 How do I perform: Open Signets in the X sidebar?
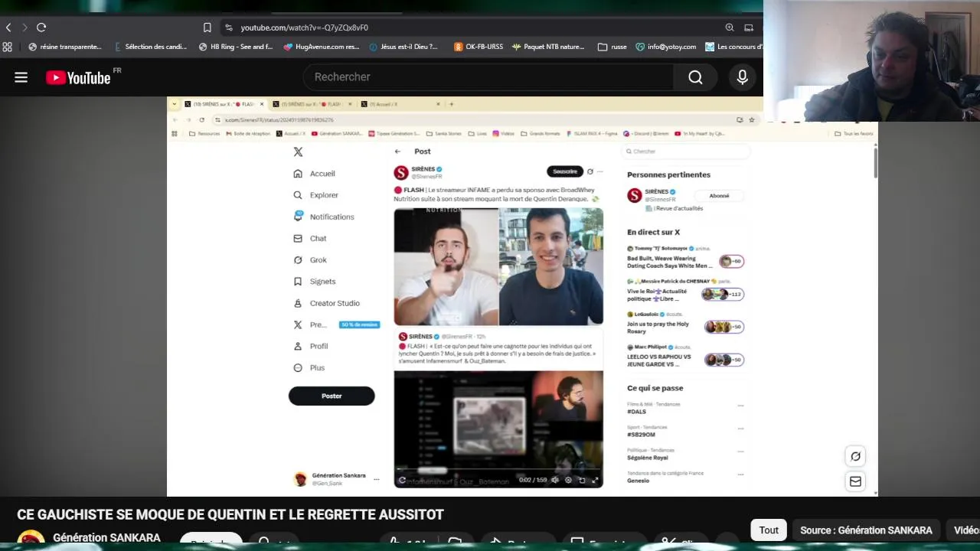tap(315, 282)
